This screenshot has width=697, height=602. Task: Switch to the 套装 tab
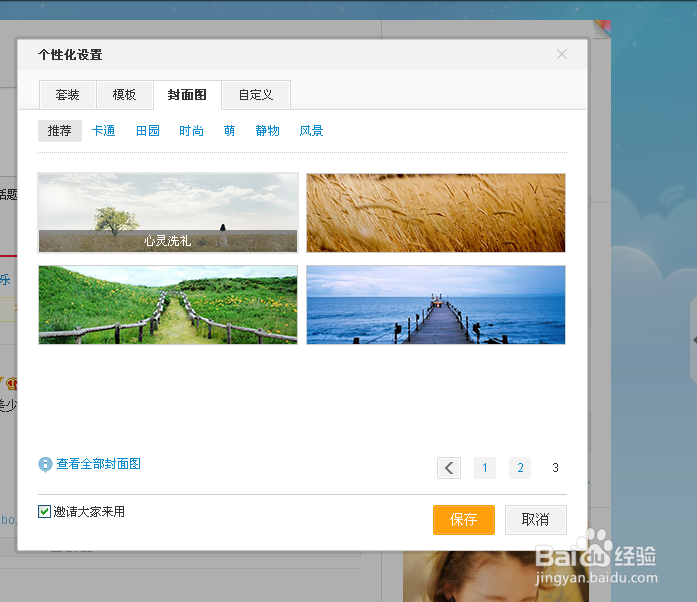coord(68,95)
